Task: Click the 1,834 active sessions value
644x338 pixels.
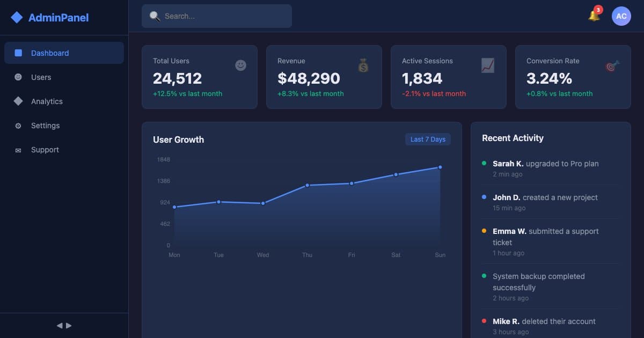Action: pyautogui.click(x=422, y=78)
